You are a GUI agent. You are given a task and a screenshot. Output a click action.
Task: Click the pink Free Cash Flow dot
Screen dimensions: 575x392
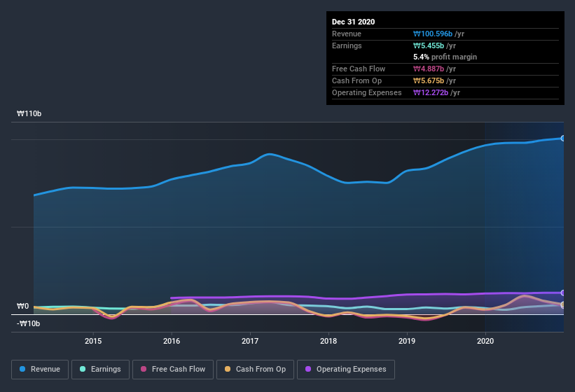click(x=144, y=369)
